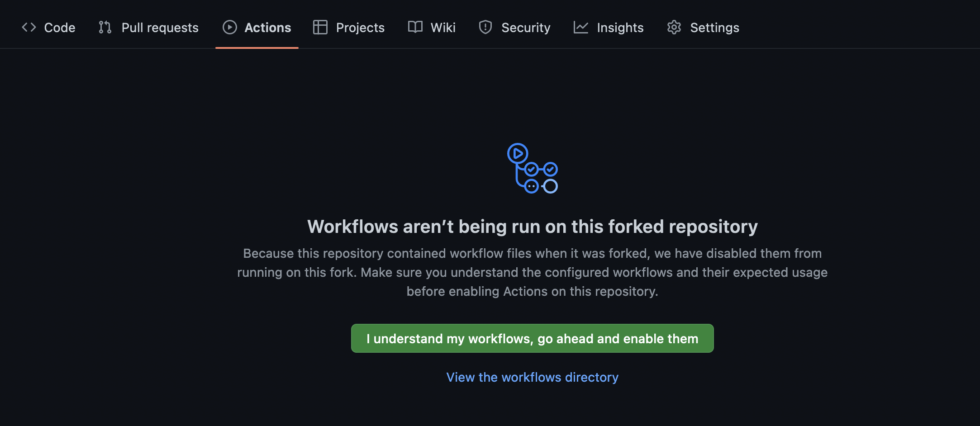Open the Projects tab

[x=360, y=28]
